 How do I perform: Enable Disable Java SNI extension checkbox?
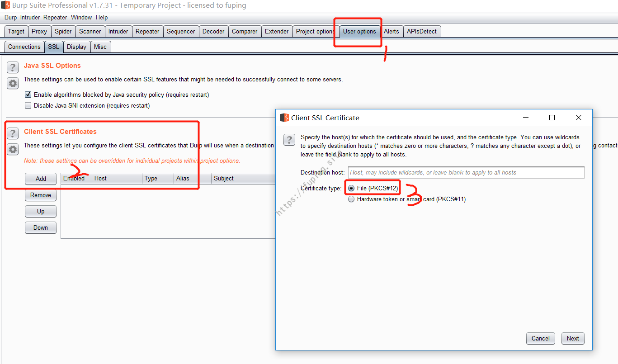[28, 106]
